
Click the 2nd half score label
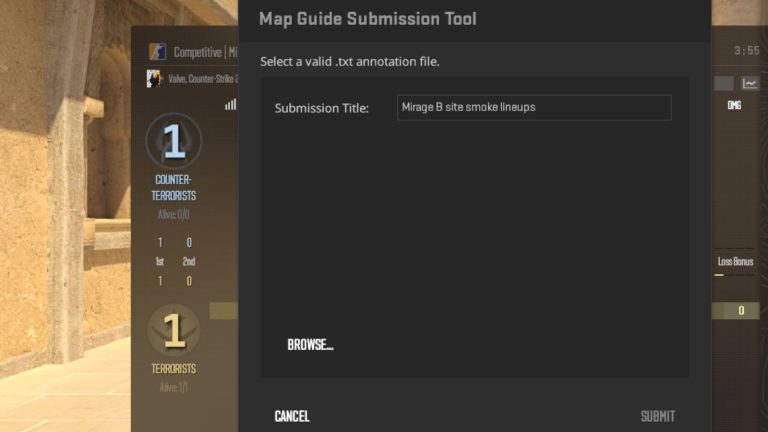click(x=189, y=262)
